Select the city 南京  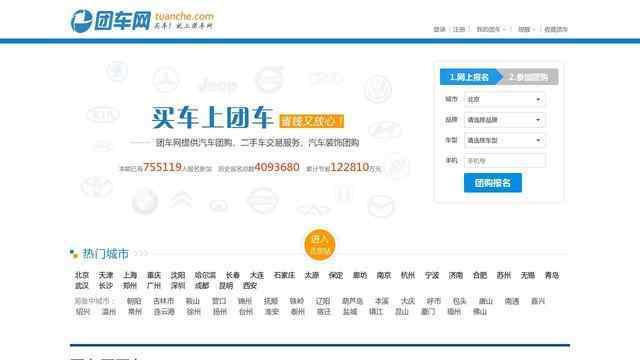pyautogui.click(x=384, y=276)
